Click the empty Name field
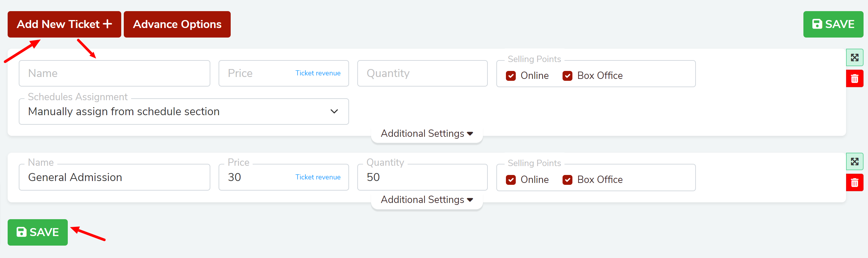Viewport: 868px width, 258px height. tap(115, 73)
